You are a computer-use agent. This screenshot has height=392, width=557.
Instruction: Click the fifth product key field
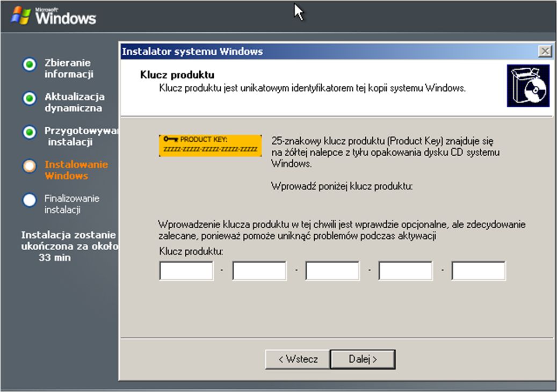click(479, 271)
